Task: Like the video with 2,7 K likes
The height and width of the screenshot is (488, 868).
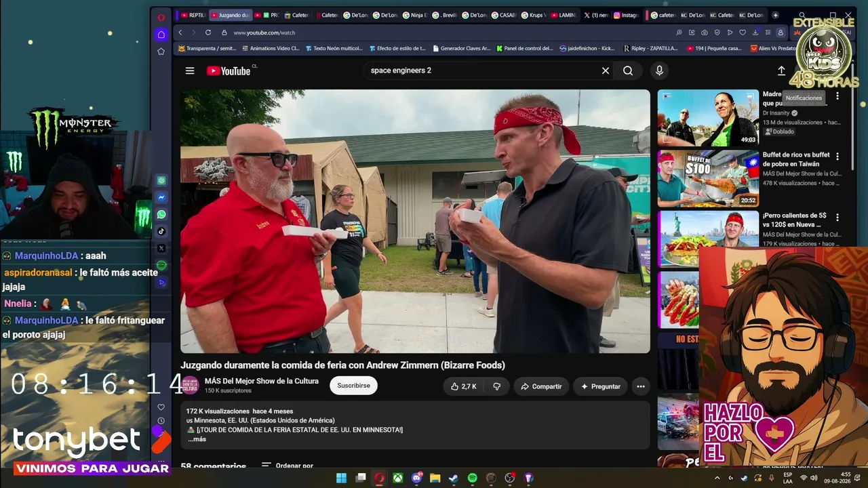Action: (464, 386)
